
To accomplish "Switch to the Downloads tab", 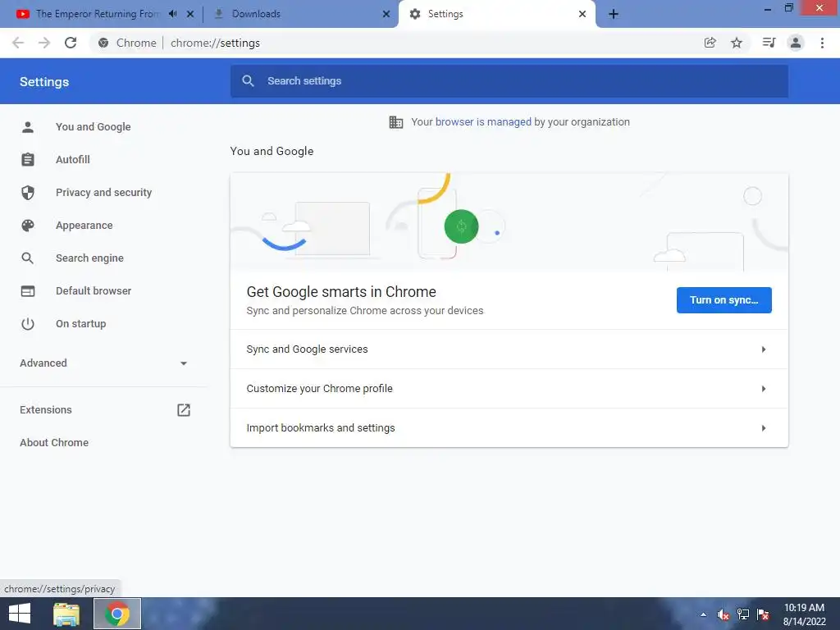I will click(x=256, y=14).
